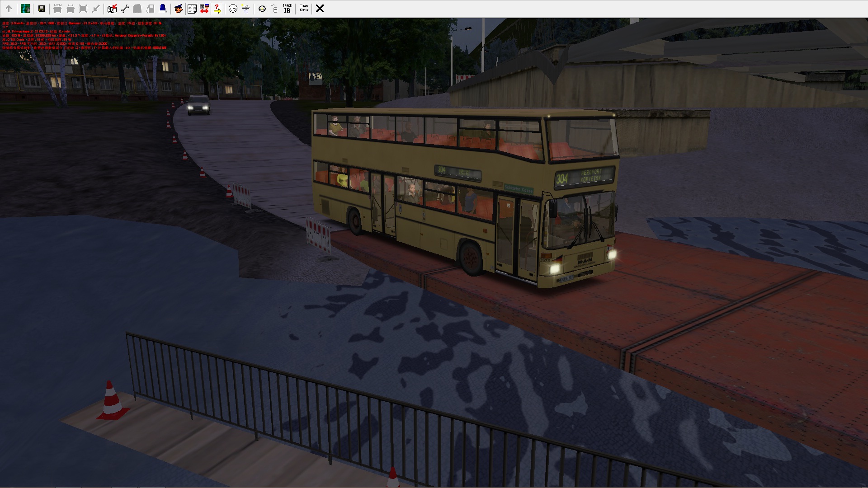Click the fuel pump refuel icon
This screenshot has height=488, width=868.
150,9
